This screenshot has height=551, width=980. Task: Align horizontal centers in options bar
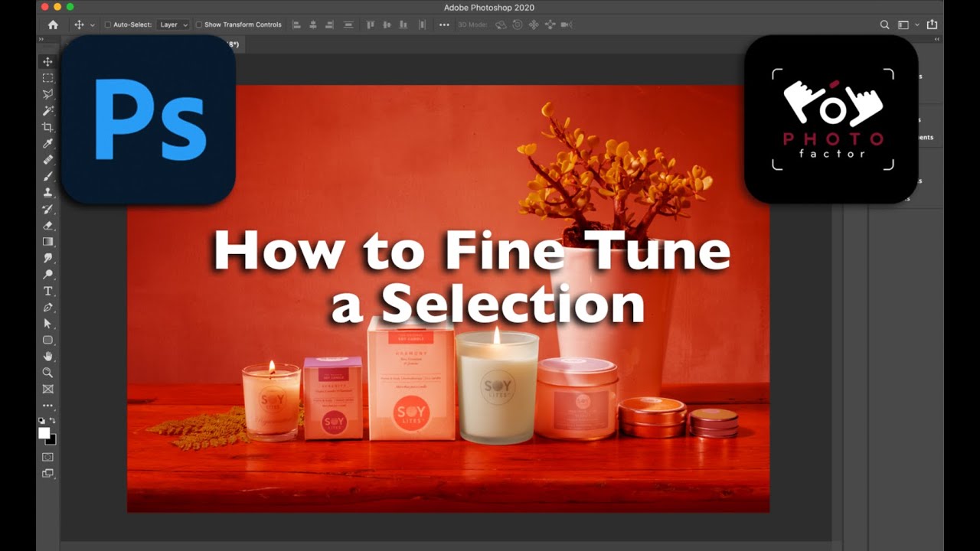click(313, 24)
